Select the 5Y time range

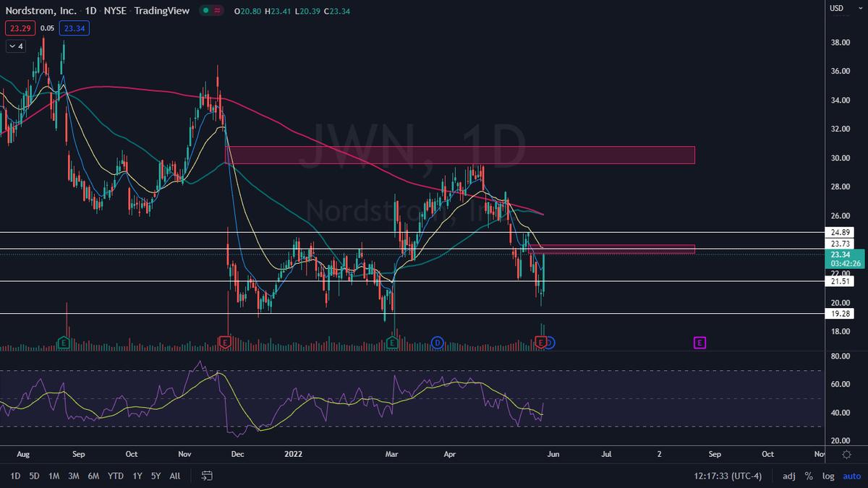pos(156,476)
